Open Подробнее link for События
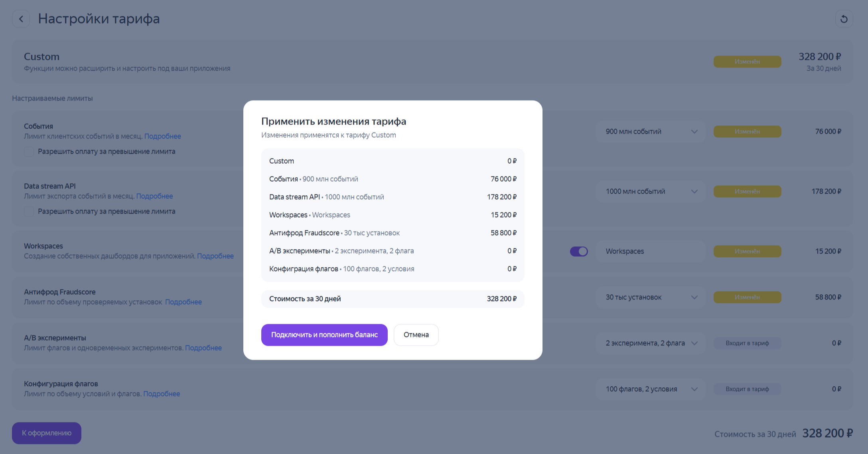 tap(162, 137)
